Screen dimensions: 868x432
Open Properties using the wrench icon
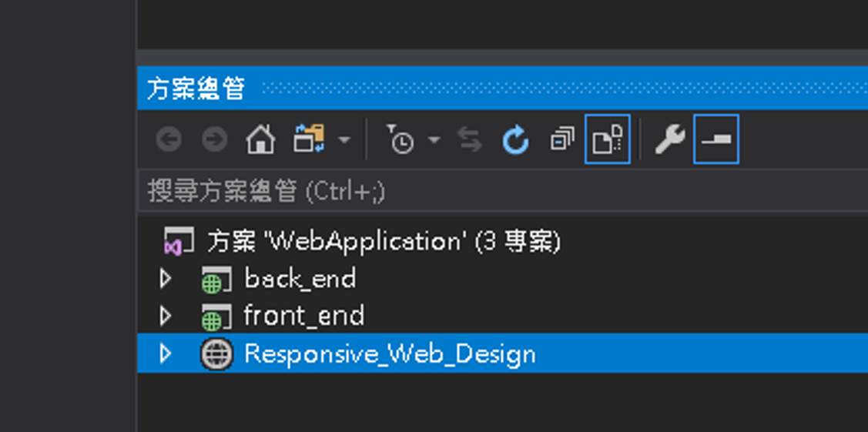click(x=669, y=139)
